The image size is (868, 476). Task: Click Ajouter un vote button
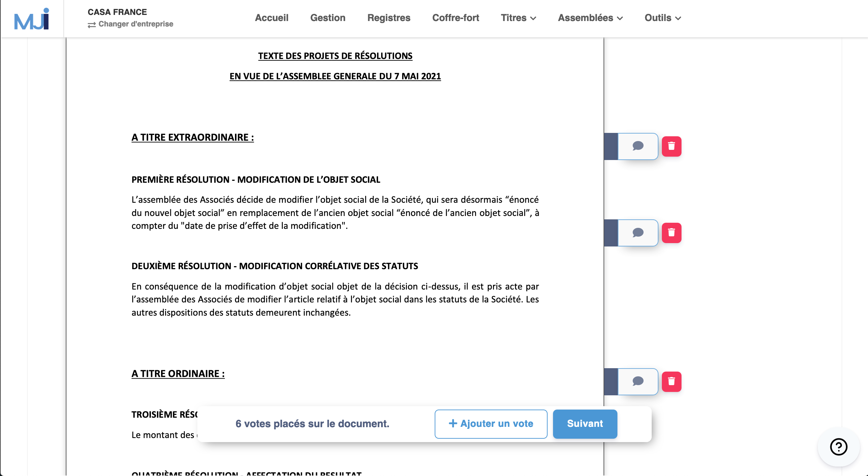491,424
